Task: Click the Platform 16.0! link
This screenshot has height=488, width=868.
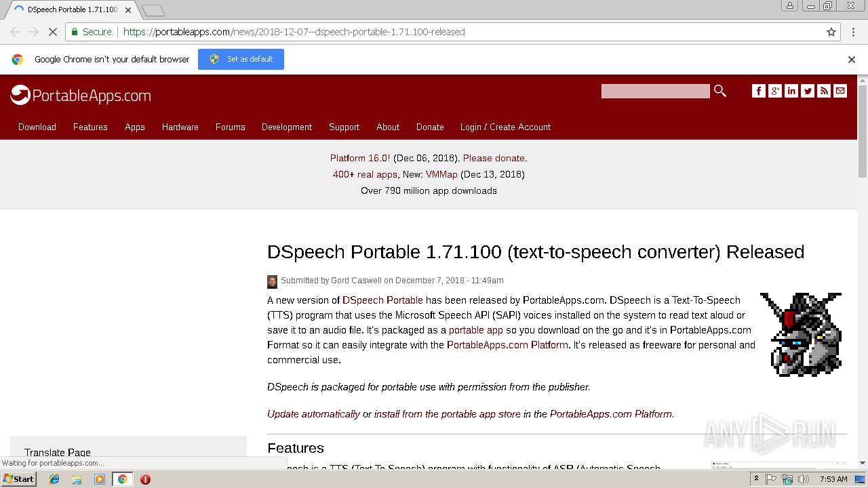Action: pyautogui.click(x=360, y=158)
